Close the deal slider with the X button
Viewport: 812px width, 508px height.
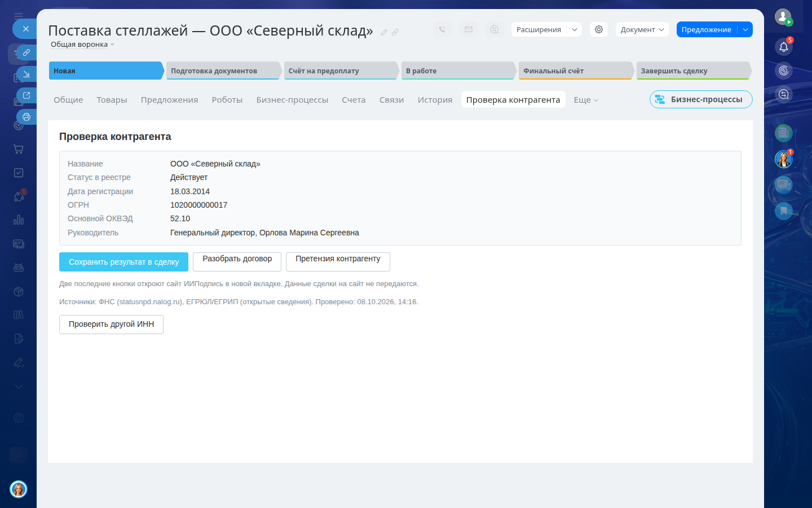[25, 29]
